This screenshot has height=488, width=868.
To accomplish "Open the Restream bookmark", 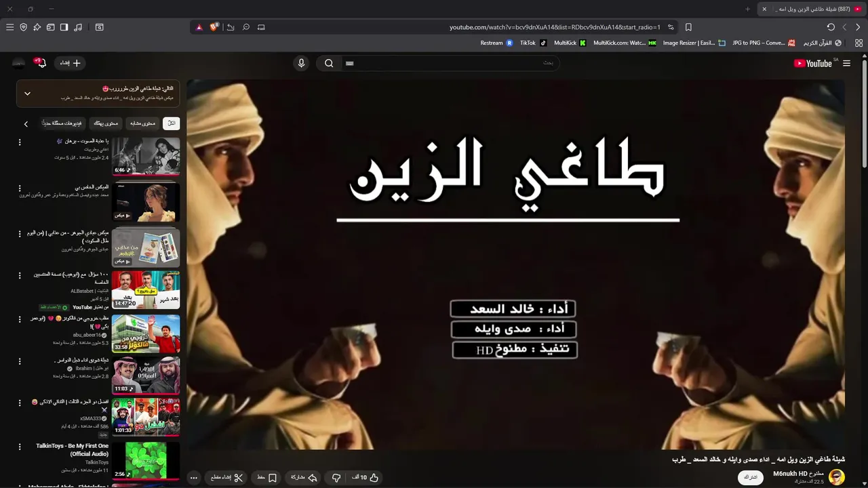I will (496, 43).
